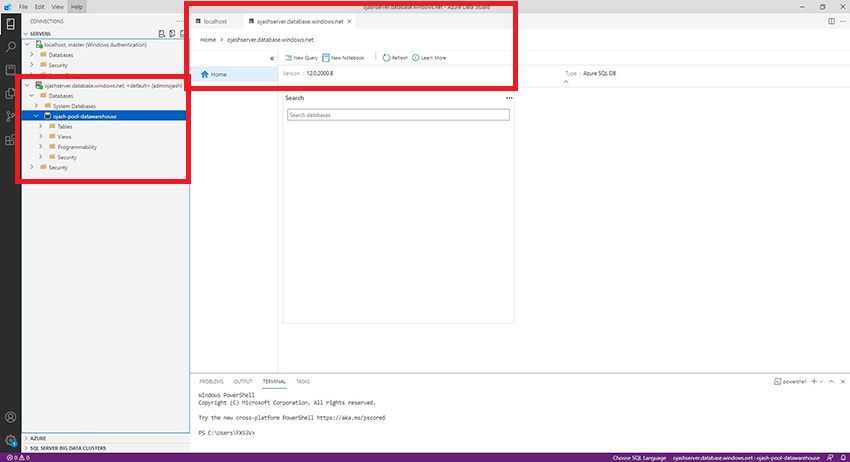Click the https://aka.ms/pscore6 link in terminal
Image resolution: width=850 pixels, height=462 pixels.
pyautogui.click(x=351, y=418)
